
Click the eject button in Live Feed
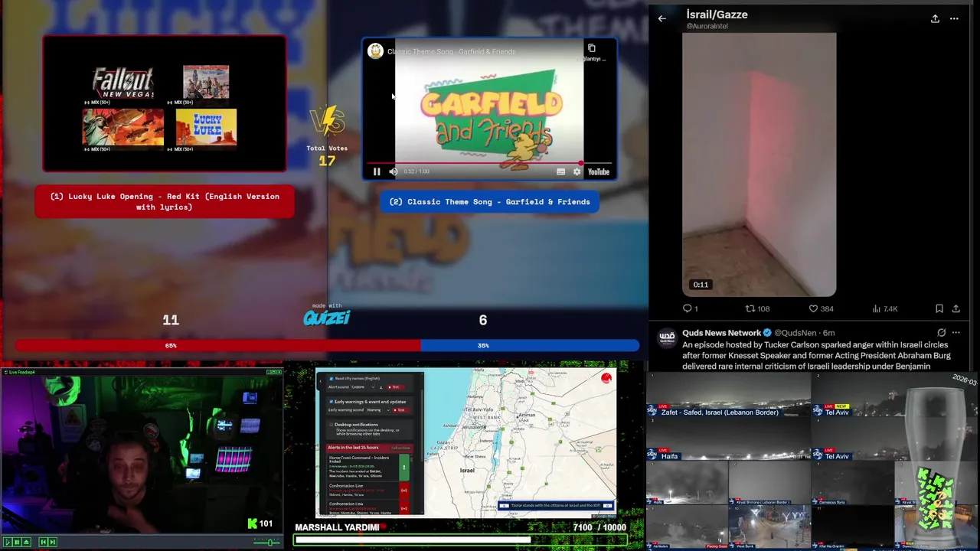[26, 543]
